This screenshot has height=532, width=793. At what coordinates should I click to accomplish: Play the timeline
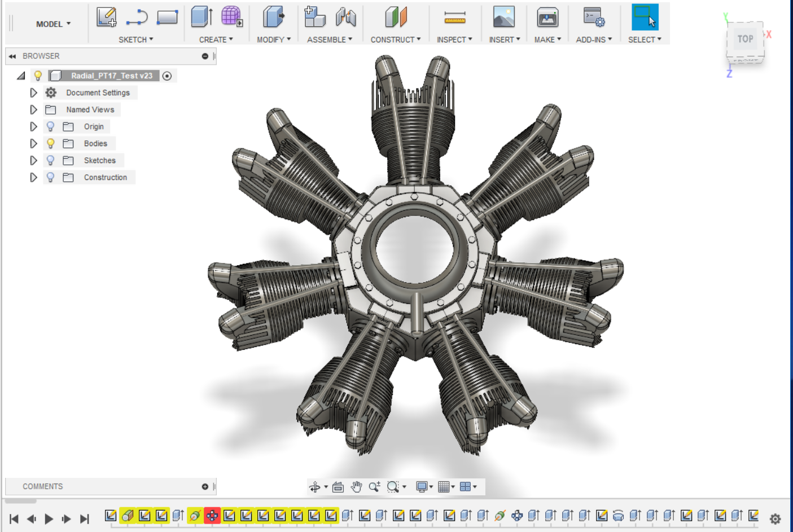click(49, 519)
